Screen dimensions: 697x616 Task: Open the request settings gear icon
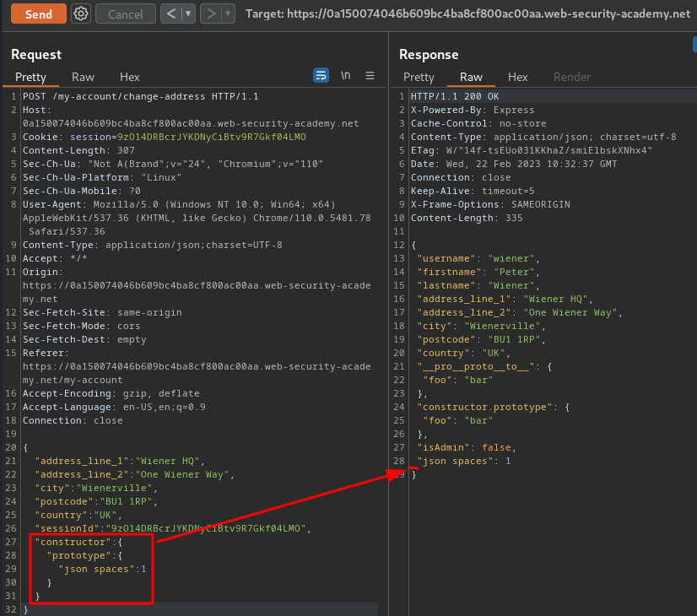[x=81, y=14]
